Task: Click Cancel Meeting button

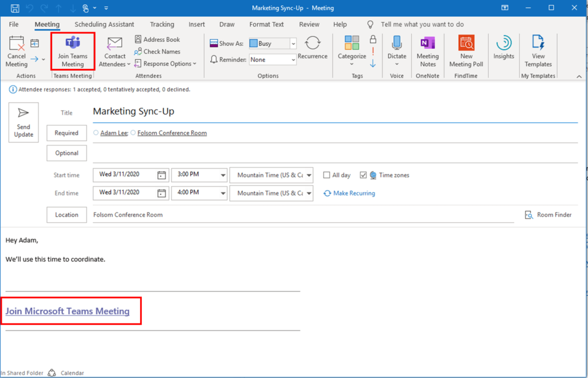Action: 16,52
